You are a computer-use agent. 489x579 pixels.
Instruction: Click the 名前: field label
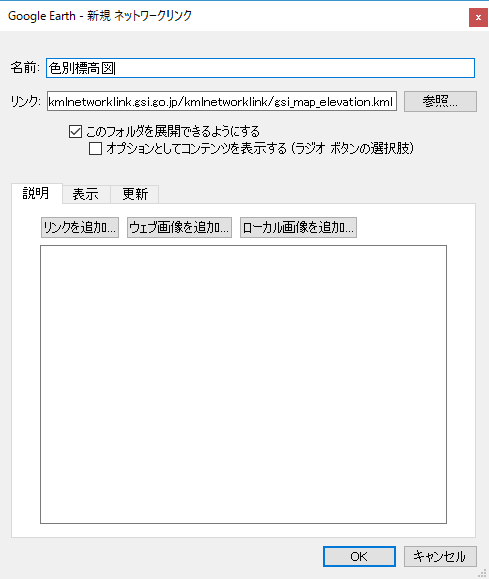pos(25,68)
